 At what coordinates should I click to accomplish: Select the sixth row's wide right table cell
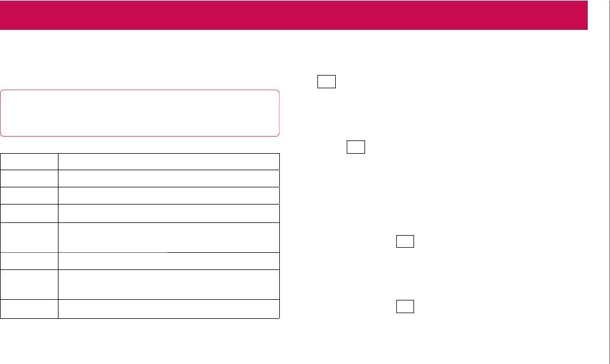pos(169,260)
